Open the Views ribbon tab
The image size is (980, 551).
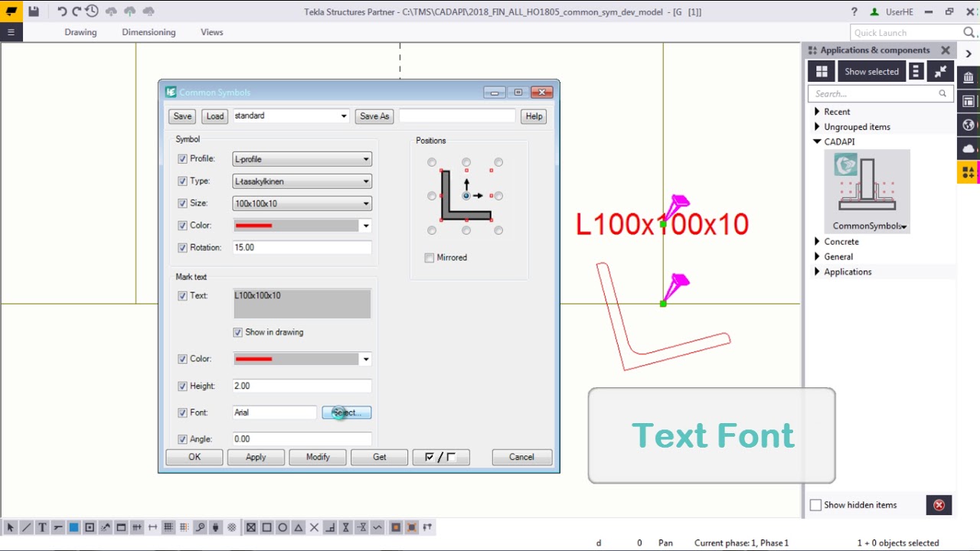point(212,32)
